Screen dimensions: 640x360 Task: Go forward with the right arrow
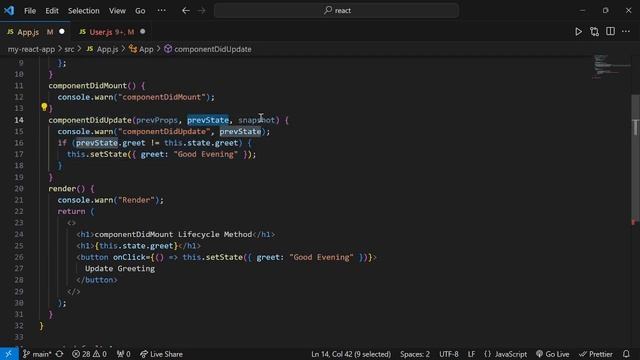pos(202,11)
